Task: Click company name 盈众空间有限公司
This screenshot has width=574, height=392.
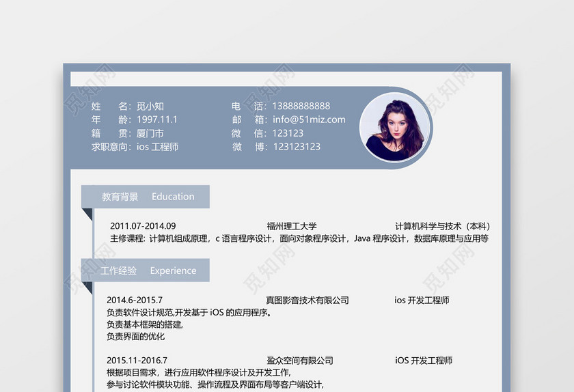Action: tap(300, 361)
